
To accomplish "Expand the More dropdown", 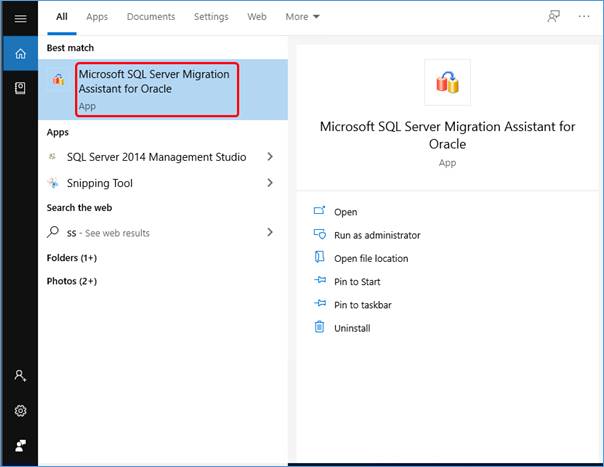I will point(302,17).
